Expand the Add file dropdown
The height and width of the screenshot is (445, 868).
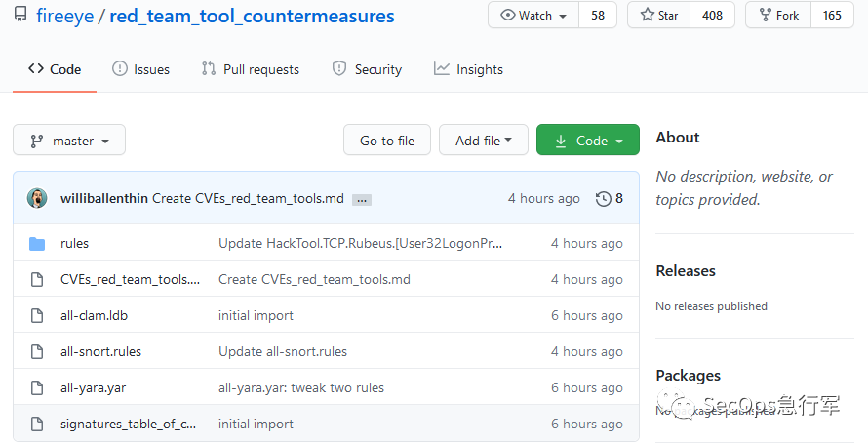click(484, 141)
